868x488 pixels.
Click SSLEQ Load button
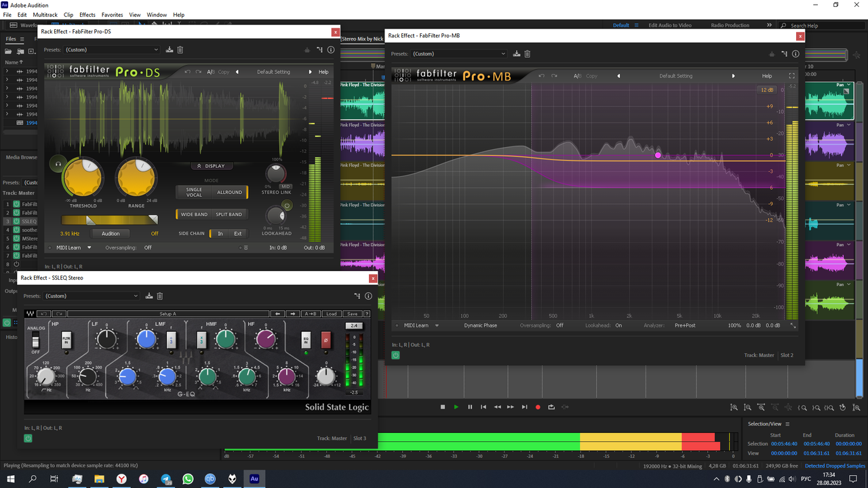tap(332, 314)
